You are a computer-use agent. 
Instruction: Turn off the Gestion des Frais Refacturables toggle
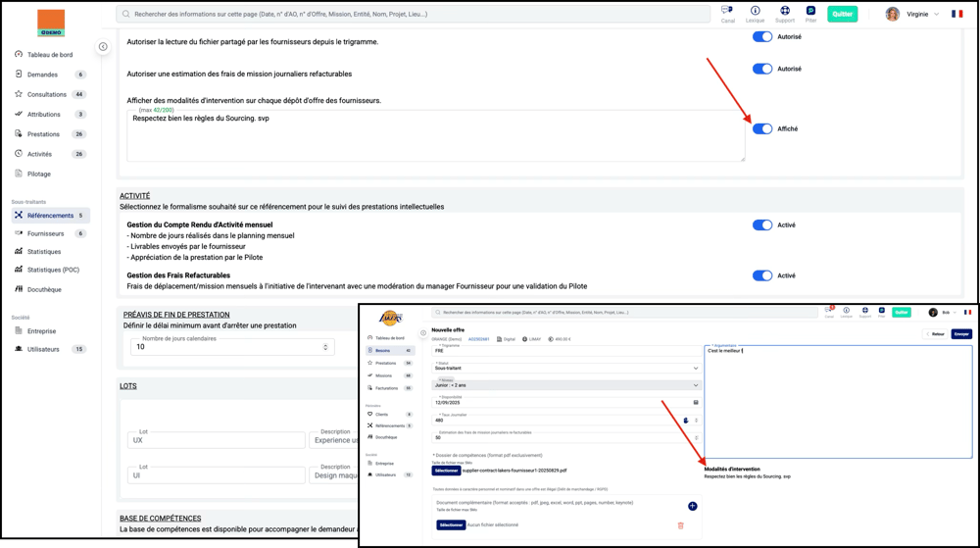pos(762,275)
